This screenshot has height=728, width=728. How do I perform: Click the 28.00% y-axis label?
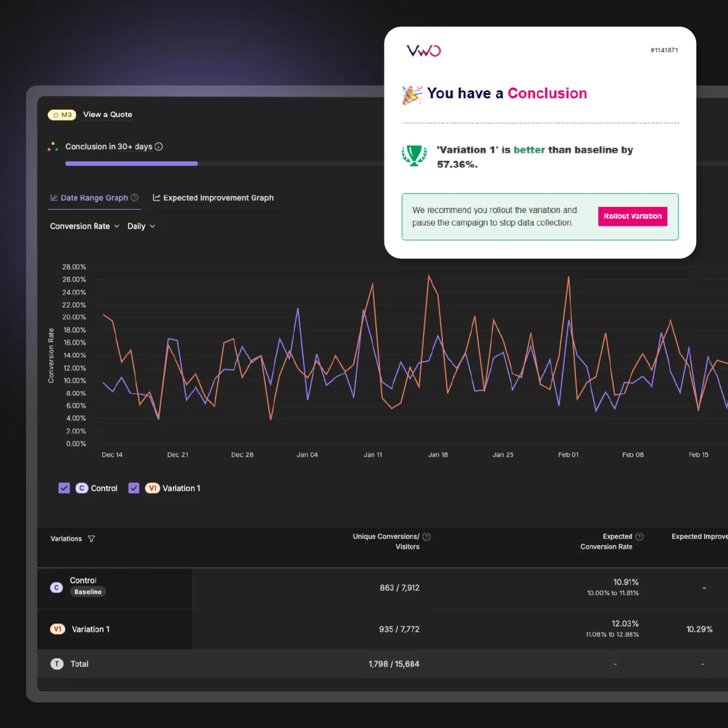tap(74, 267)
